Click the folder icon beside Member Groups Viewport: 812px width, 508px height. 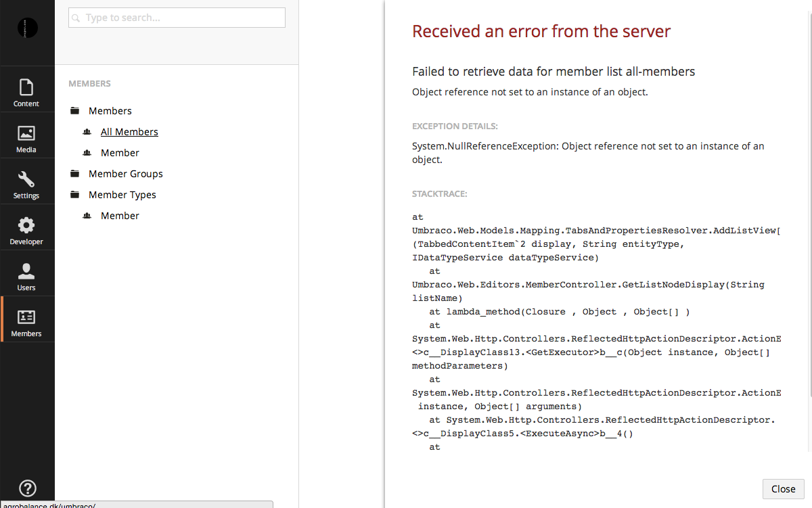point(75,174)
